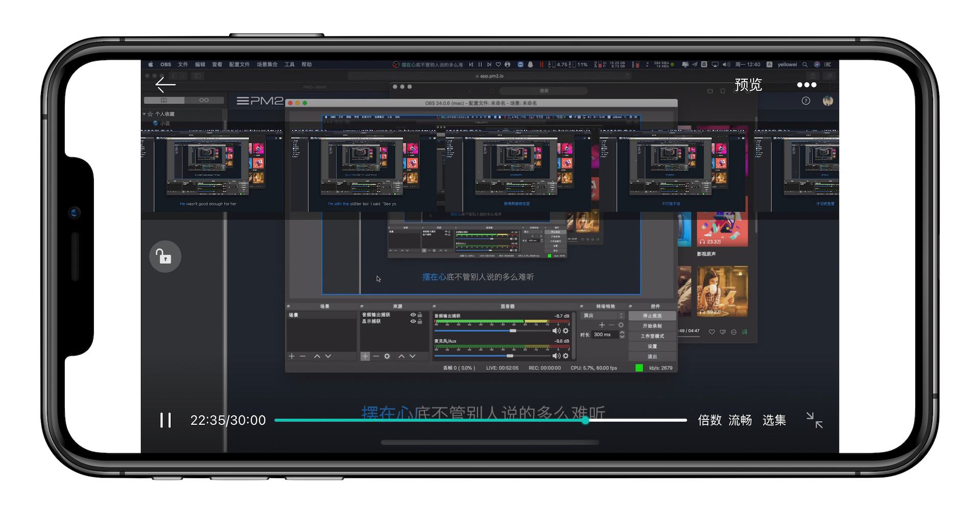The height and width of the screenshot is (513, 980).
Task: Select the 场景 scene row in scenes list
Action: pyautogui.click(x=322, y=315)
